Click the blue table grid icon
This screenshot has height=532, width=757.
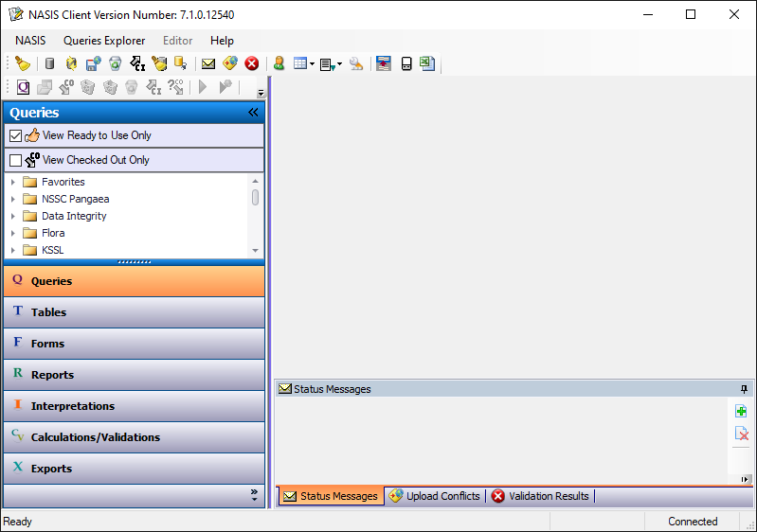point(300,63)
